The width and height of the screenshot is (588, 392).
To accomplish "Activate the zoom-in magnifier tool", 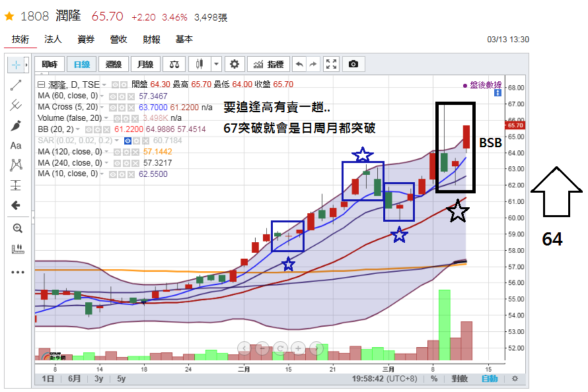I will (18, 228).
